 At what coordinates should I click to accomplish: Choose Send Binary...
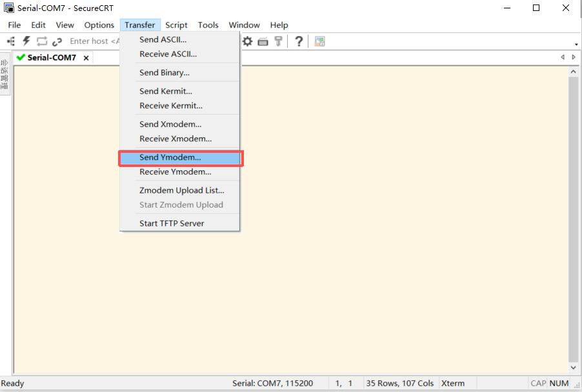pos(180,73)
